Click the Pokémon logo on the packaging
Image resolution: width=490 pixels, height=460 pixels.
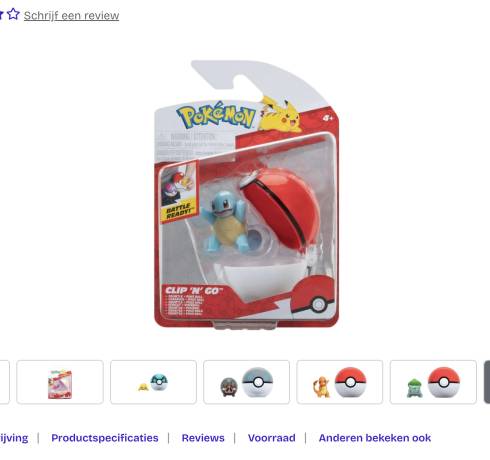[216, 116]
